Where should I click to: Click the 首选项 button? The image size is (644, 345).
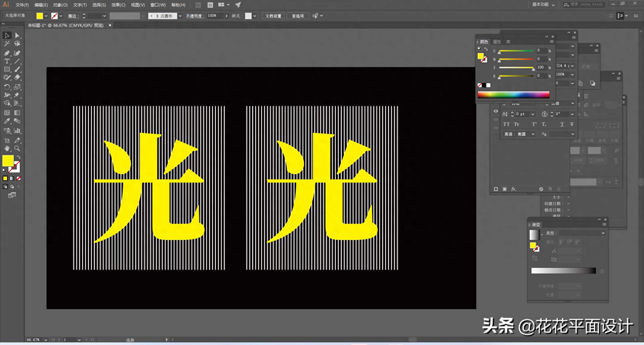pos(298,16)
